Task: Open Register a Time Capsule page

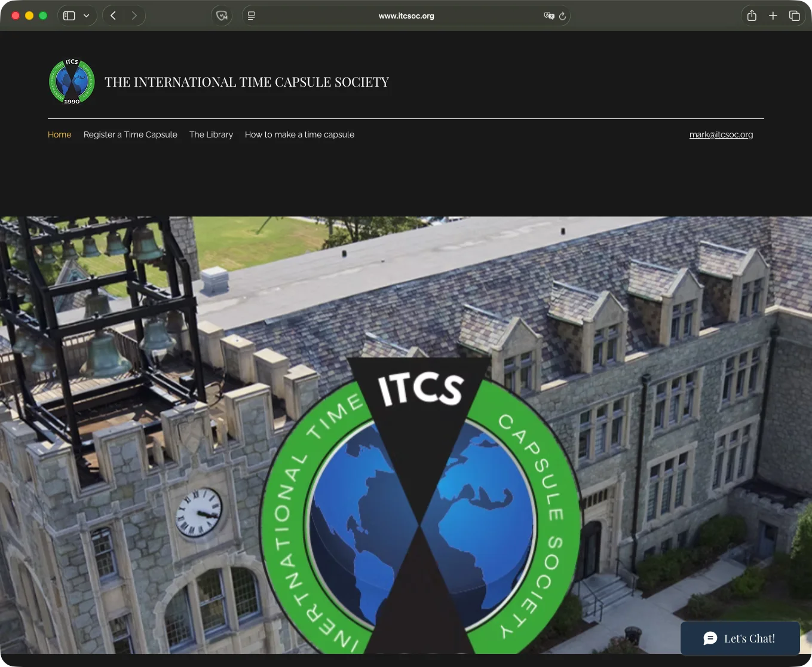Action: click(x=130, y=134)
